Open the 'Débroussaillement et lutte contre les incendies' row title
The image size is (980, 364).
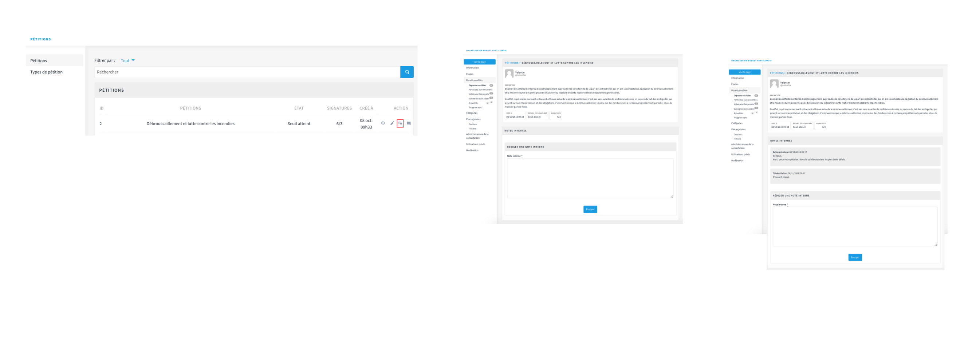[x=190, y=124]
